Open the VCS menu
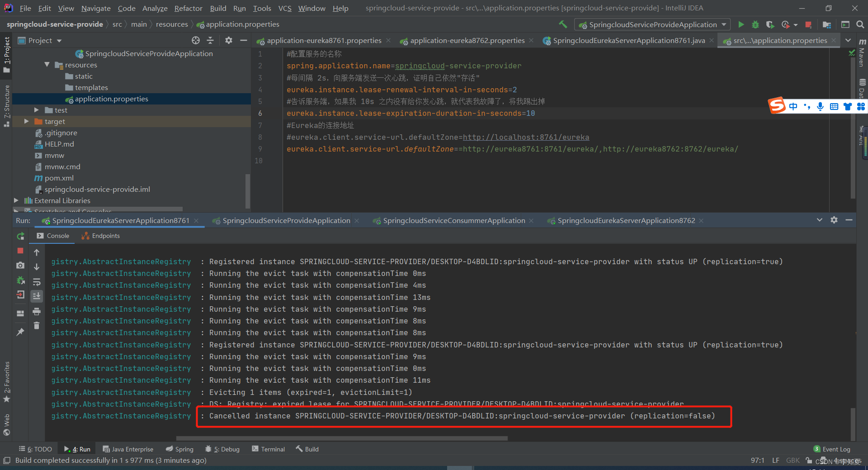Screen dimensions: 868x470 pyautogui.click(x=284, y=8)
